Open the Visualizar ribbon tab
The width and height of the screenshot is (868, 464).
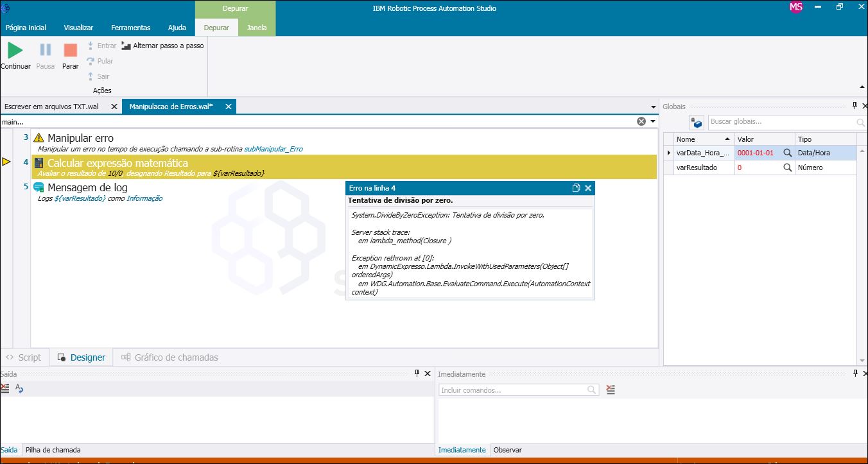click(78, 28)
